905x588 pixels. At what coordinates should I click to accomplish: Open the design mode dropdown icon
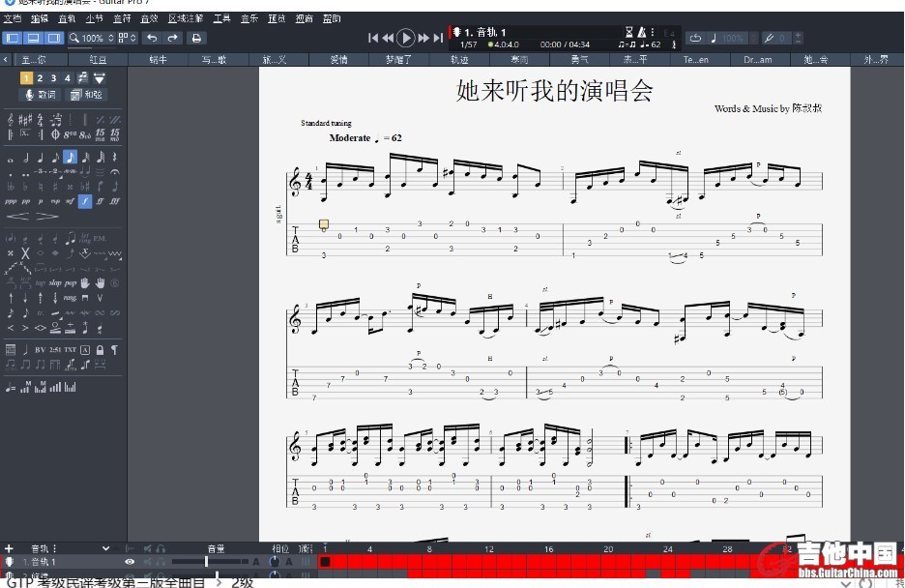(x=100, y=78)
